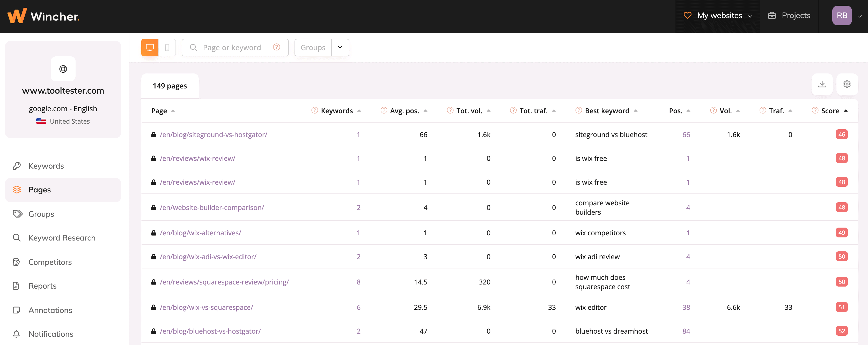Open /en/blog/wix-adi-vs-wix-editor/ page link
868x345 pixels.
click(x=208, y=257)
